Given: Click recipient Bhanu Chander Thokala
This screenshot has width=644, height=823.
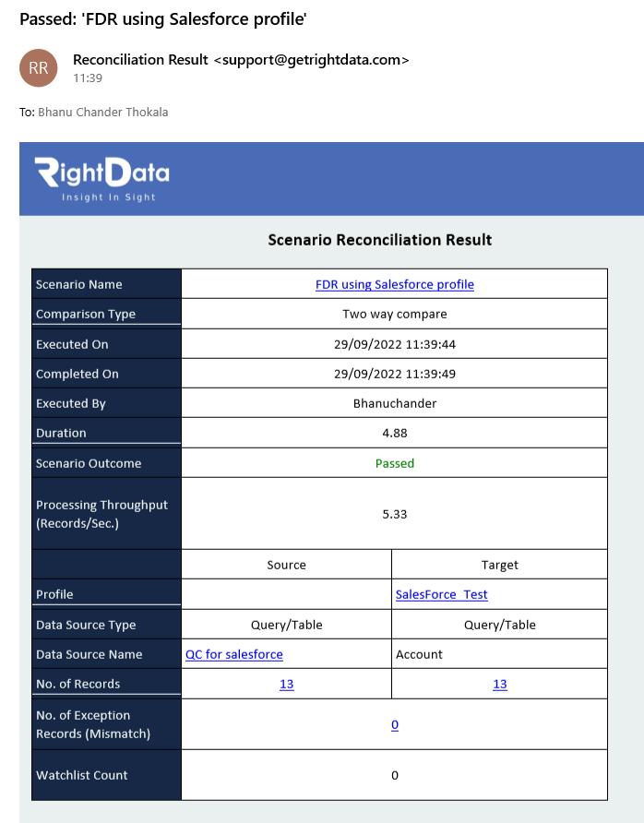Looking at the screenshot, I should pos(102,113).
